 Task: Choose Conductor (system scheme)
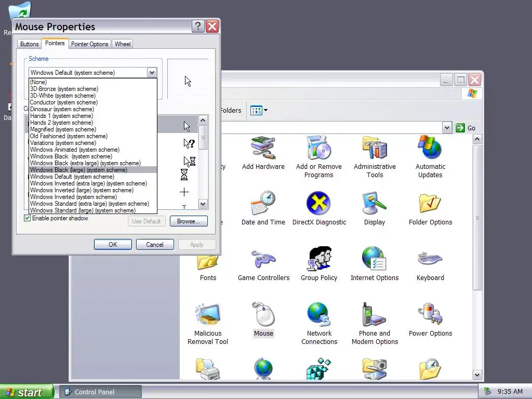tap(93, 102)
